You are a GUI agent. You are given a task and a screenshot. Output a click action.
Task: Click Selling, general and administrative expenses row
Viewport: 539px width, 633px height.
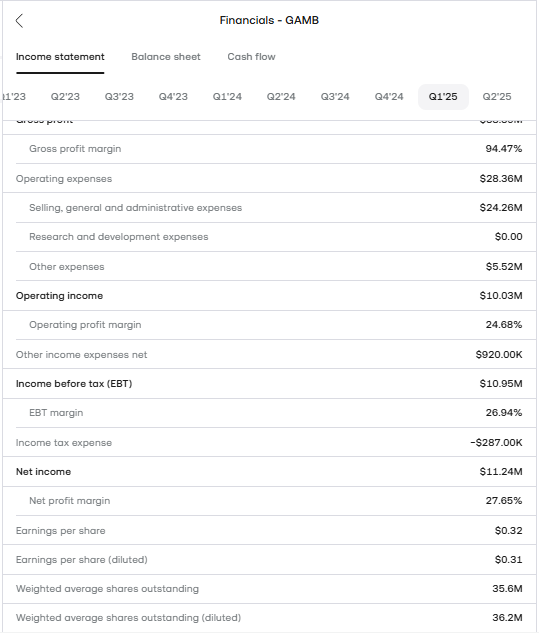(x=270, y=208)
